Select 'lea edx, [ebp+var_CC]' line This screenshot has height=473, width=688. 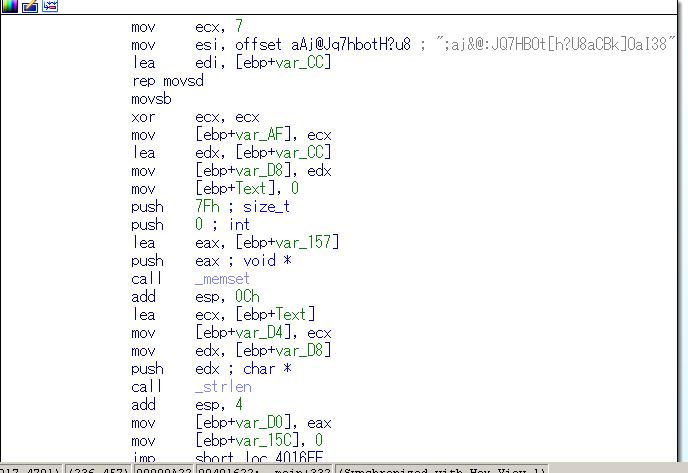(x=231, y=153)
